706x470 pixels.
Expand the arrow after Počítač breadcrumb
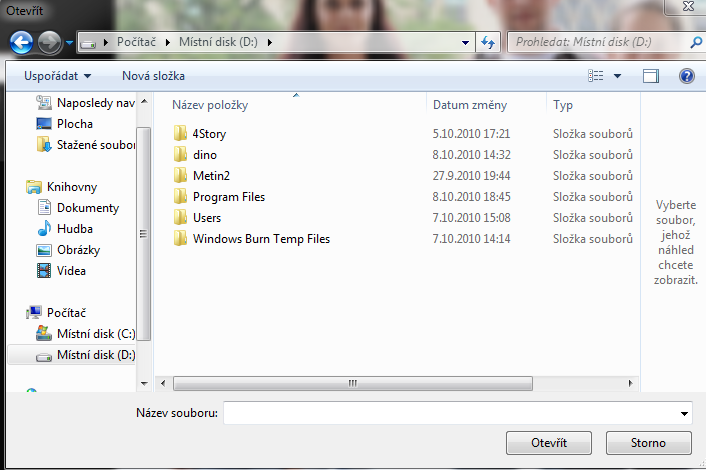pos(168,42)
